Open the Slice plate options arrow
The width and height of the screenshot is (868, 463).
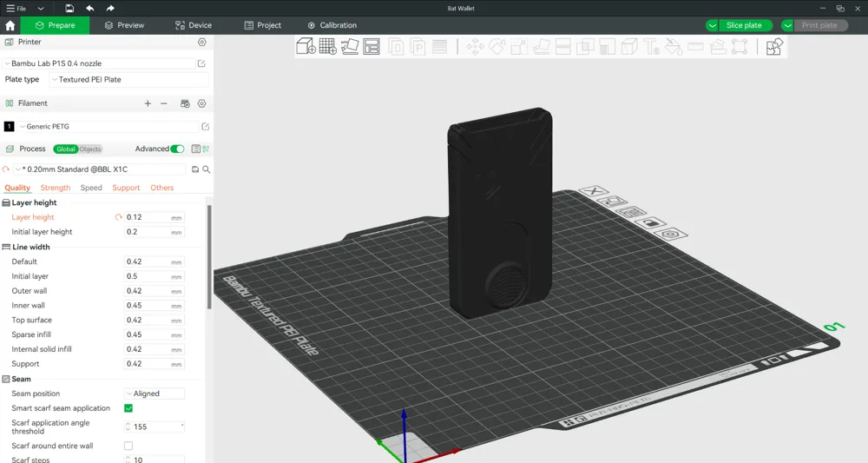[x=712, y=25]
